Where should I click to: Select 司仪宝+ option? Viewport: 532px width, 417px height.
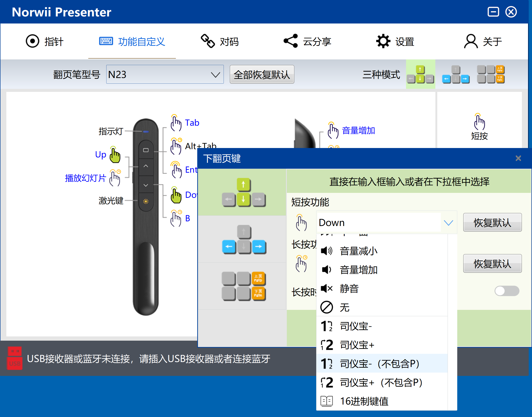click(x=382, y=345)
